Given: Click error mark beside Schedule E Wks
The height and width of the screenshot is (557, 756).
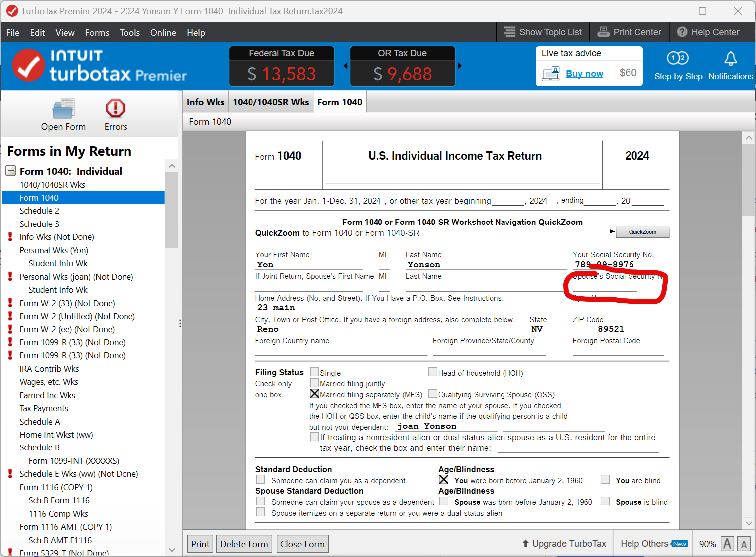Looking at the screenshot, I should 10,474.
